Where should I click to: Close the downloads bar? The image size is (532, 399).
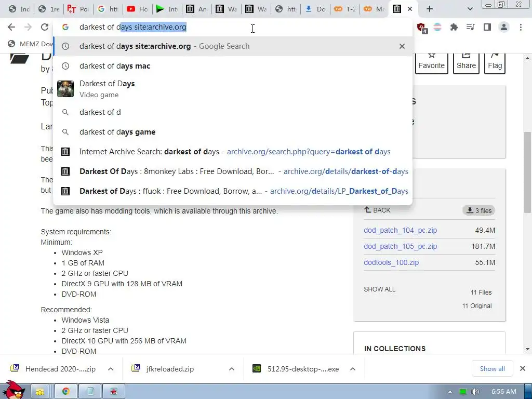point(523,368)
